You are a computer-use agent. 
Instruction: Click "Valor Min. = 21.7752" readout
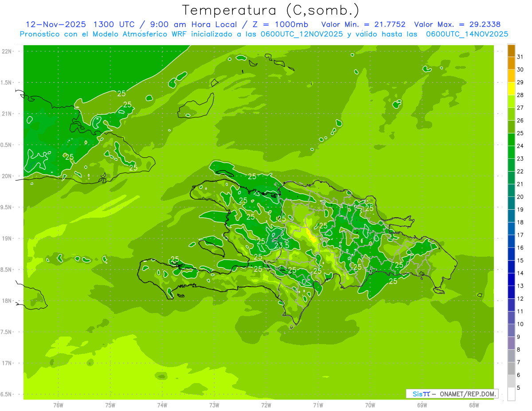point(364,24)
